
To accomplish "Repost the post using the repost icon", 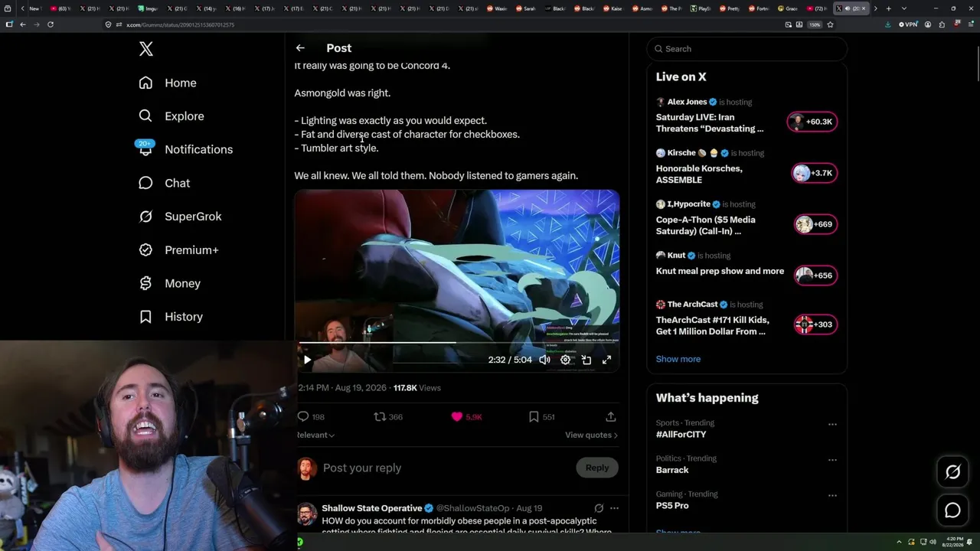I will pos(380,416).
